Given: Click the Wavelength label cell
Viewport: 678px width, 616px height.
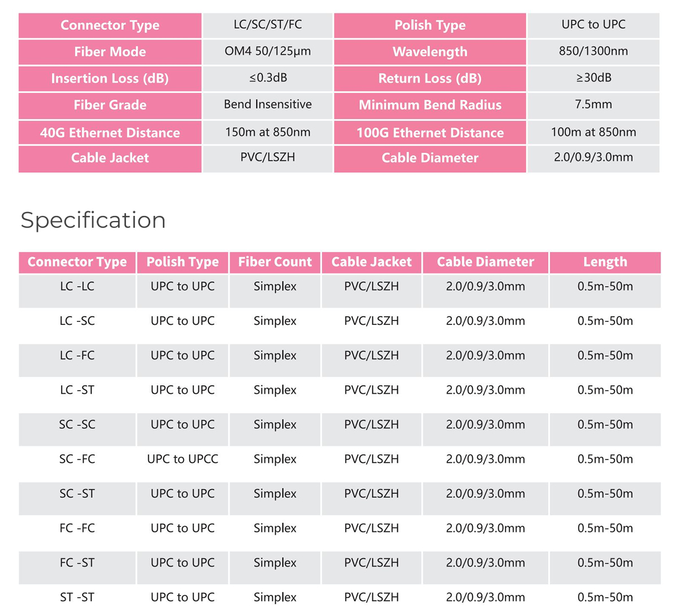Looking at the screenshot, I should click(430, 52).
